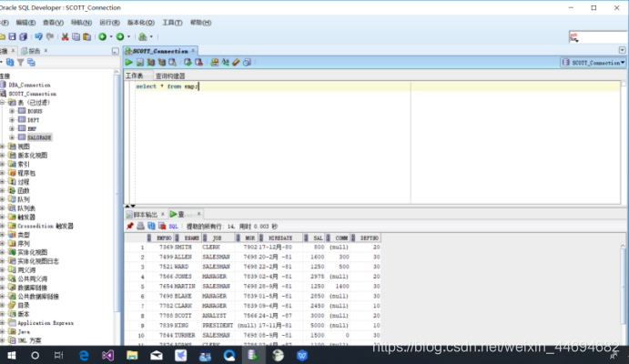Open the 导航(N) menu
629x364 pixels.
coord(81,23)
